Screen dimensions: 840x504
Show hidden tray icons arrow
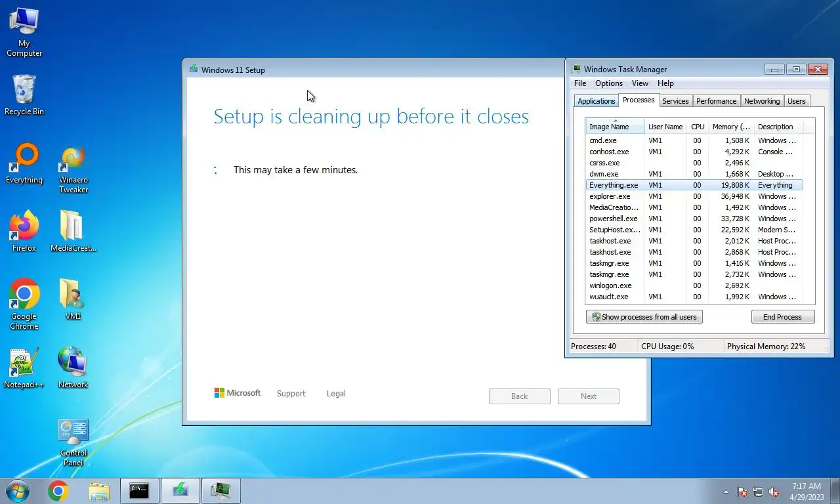(726, 492)
